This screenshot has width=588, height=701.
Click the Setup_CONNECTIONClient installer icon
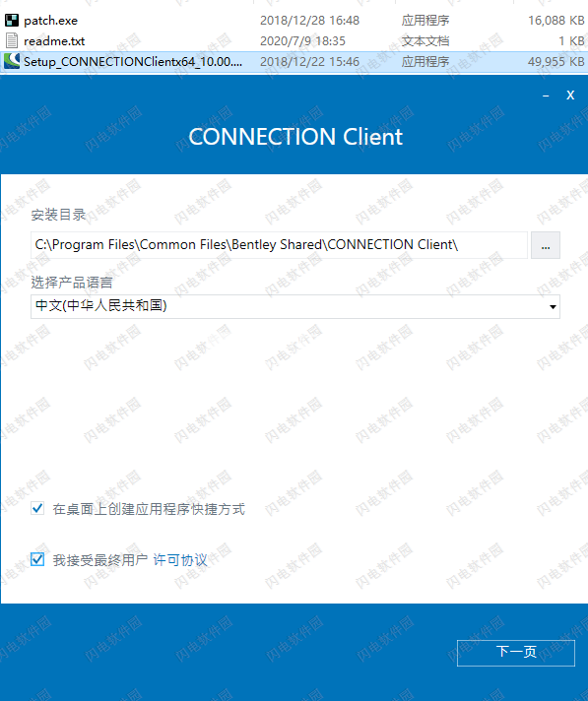coord(12,61)
